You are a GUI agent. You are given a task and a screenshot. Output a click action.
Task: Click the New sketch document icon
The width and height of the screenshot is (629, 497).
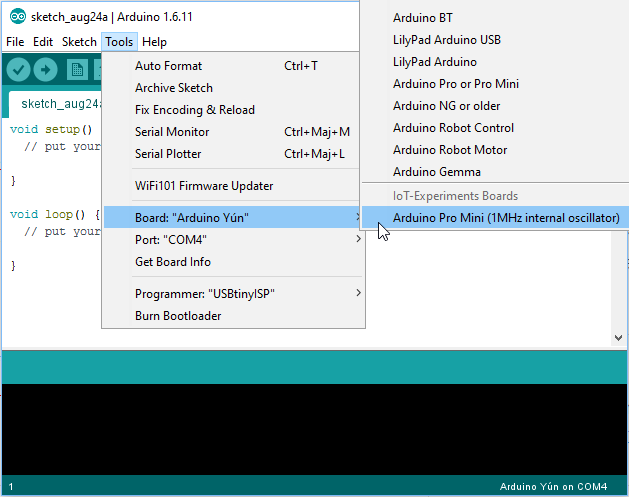(x=77, y=70)
